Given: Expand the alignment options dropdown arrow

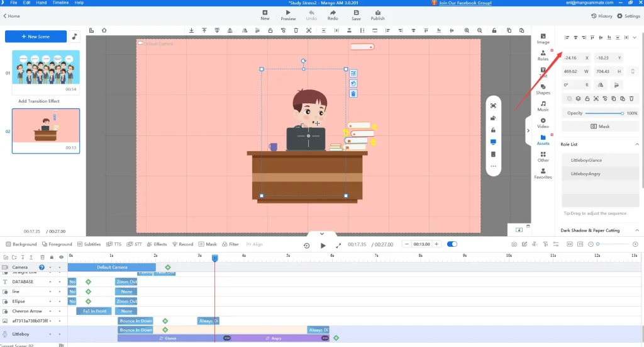Looking at the screenshot, I should [635, 38].
